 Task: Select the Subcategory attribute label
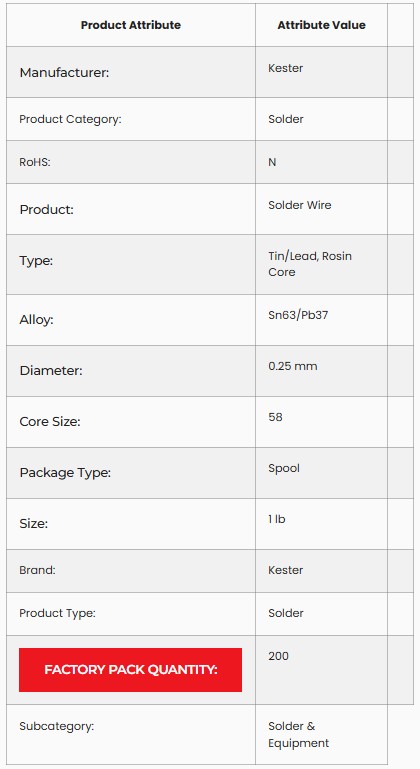point(56,726)
